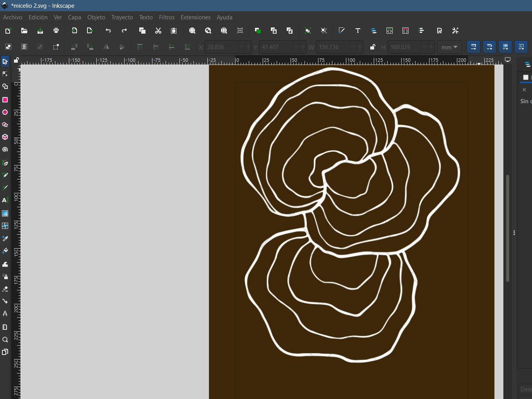The height and width of the screenshot is (399, 532).
Task: Pick the Star and polygon tool
Action: [5, 125]
